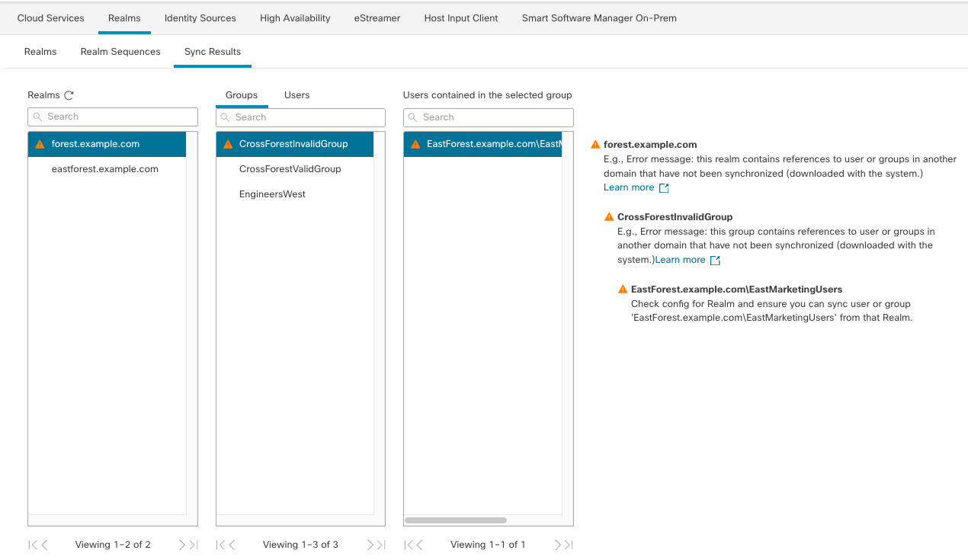Jump to first page of the Realms list

point(30,544)
